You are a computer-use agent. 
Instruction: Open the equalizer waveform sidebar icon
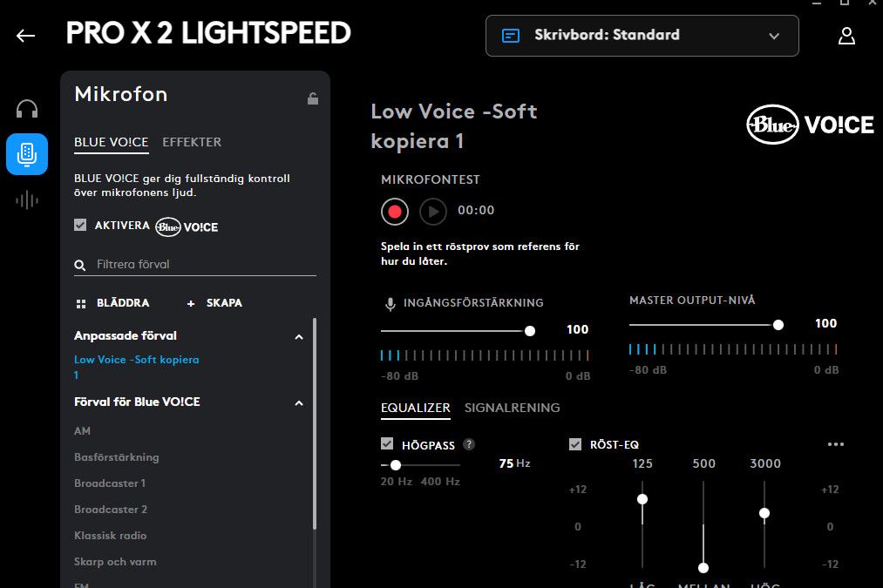(27, 200)
